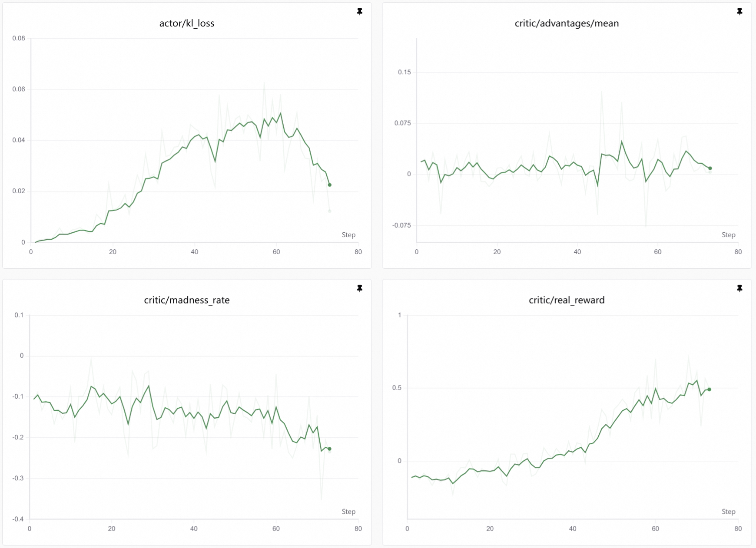Click the Step axis label in actor/kl_loss

pyautogui.click(x=348, y=235)
